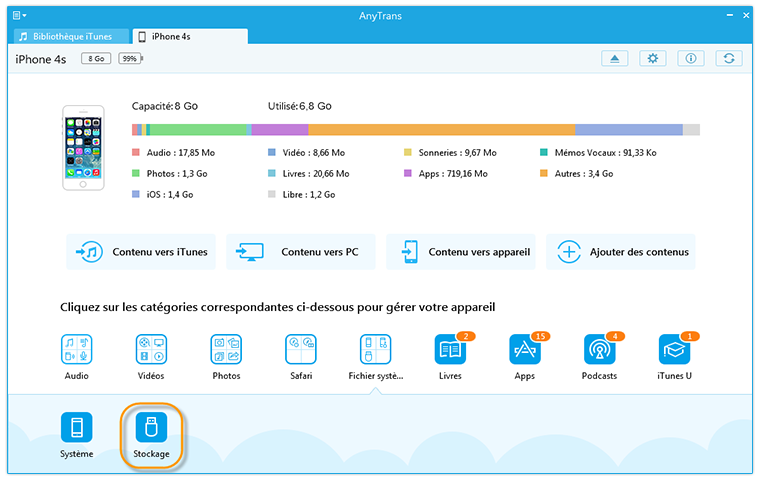The image size is (760, 481).
Task: Click the Ajouter des contenus button
Action: [x=620, y=252]
